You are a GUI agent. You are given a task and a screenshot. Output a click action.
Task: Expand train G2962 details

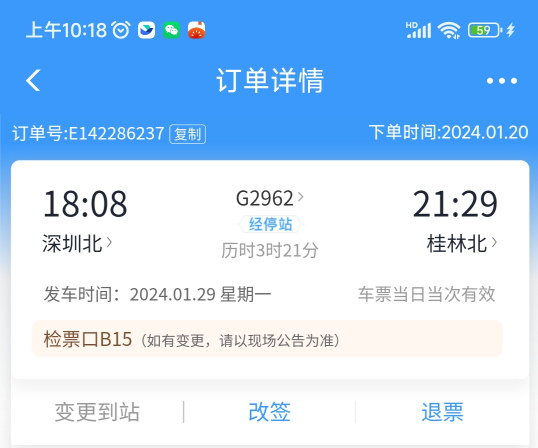(x=270, y=198)
